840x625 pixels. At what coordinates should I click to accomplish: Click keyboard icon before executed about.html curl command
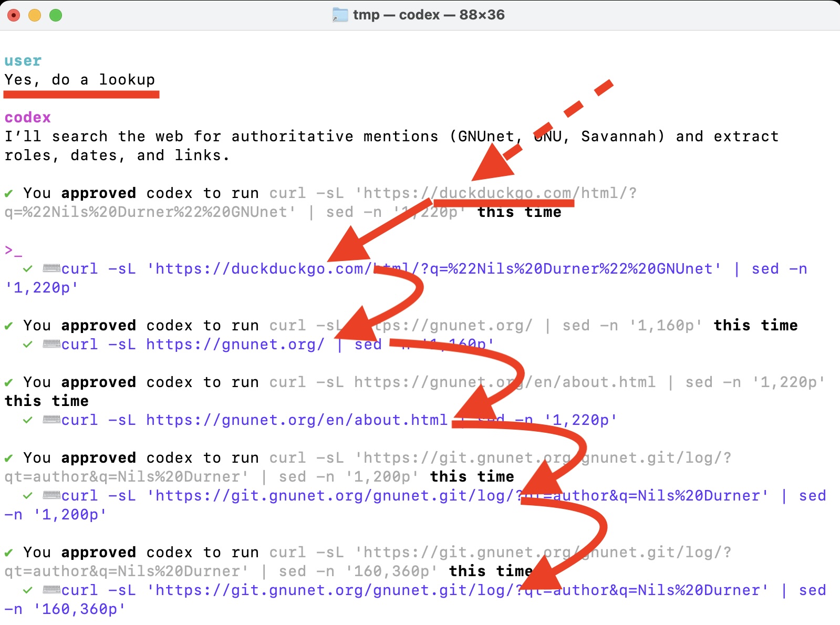tap(51, 420)
